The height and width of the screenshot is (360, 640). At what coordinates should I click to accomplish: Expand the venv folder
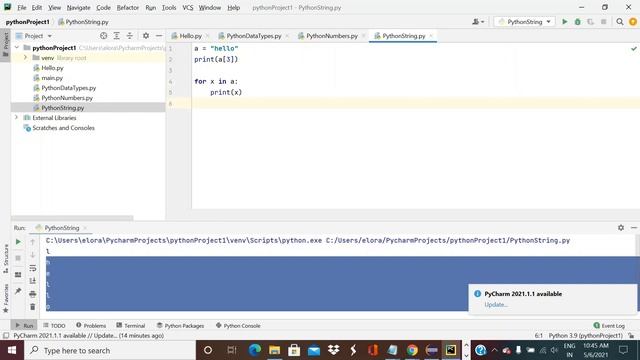[x=25, y=58]
